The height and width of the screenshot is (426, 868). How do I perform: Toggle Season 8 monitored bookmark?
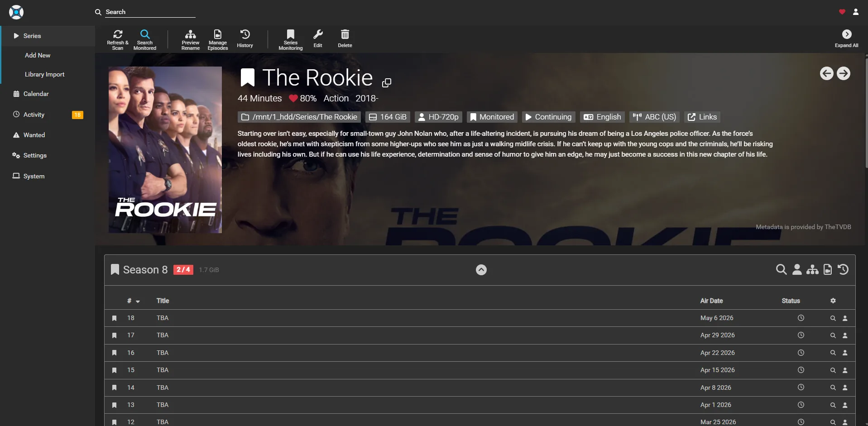[x=115, y=270]
